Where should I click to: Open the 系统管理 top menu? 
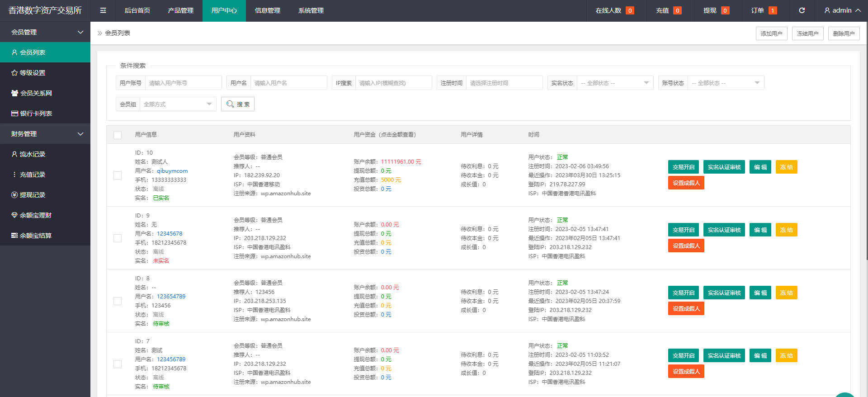click(x=311, y=10)
